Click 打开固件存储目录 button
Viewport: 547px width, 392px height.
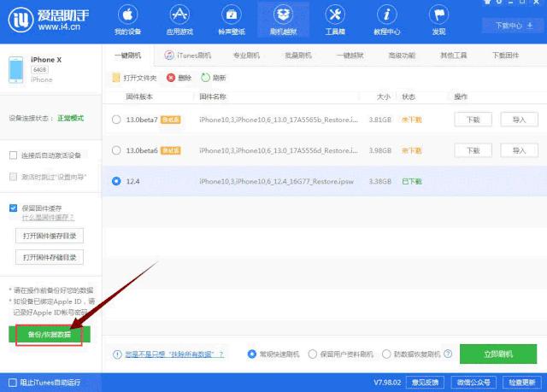point(50,257)
